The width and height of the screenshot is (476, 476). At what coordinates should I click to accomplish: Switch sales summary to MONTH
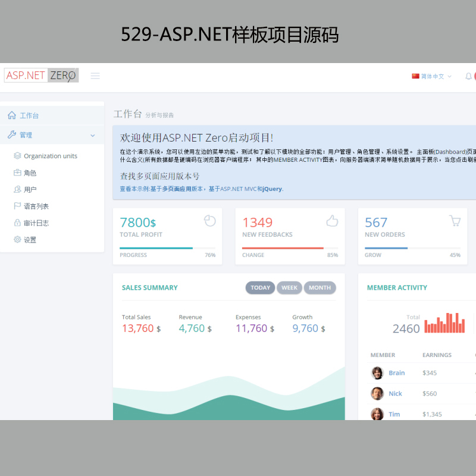click(x=320, y=287)
